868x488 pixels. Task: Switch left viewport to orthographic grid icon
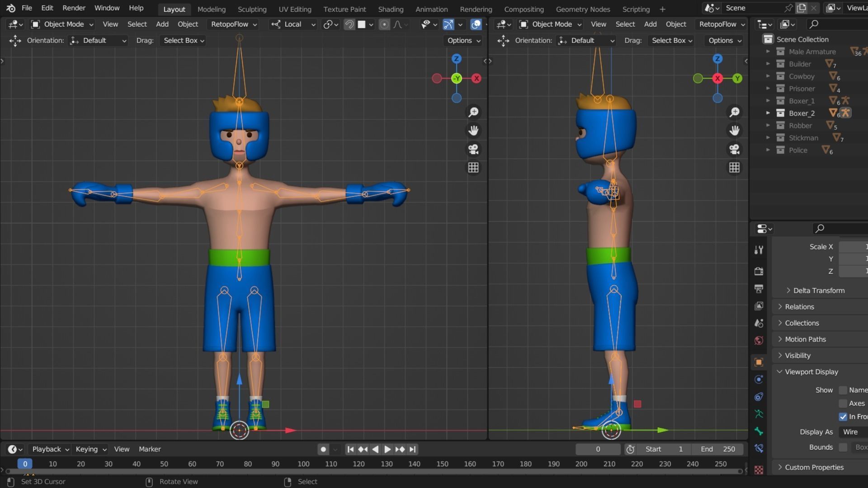click(473, 168)
